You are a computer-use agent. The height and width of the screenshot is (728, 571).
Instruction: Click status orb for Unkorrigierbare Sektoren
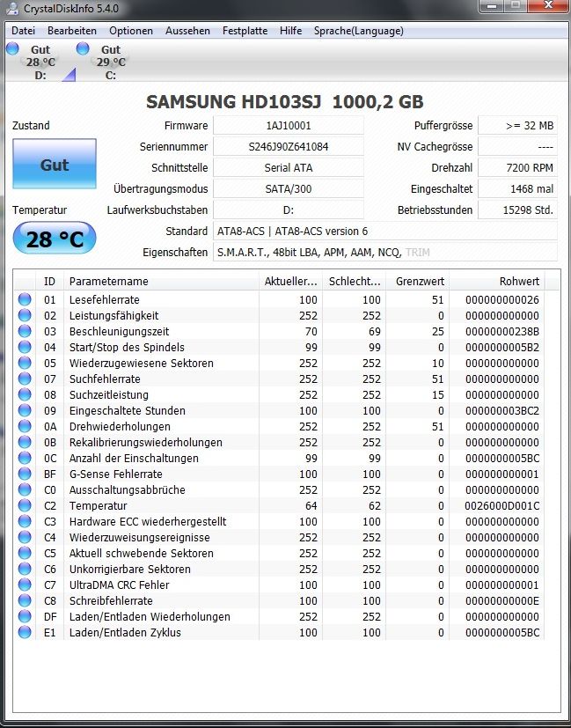pos(25,569)
